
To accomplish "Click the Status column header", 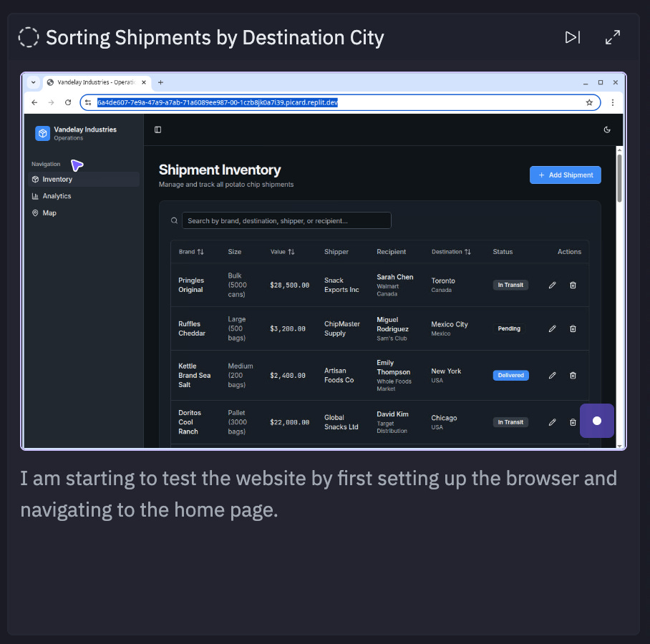I will click(503, 252).
